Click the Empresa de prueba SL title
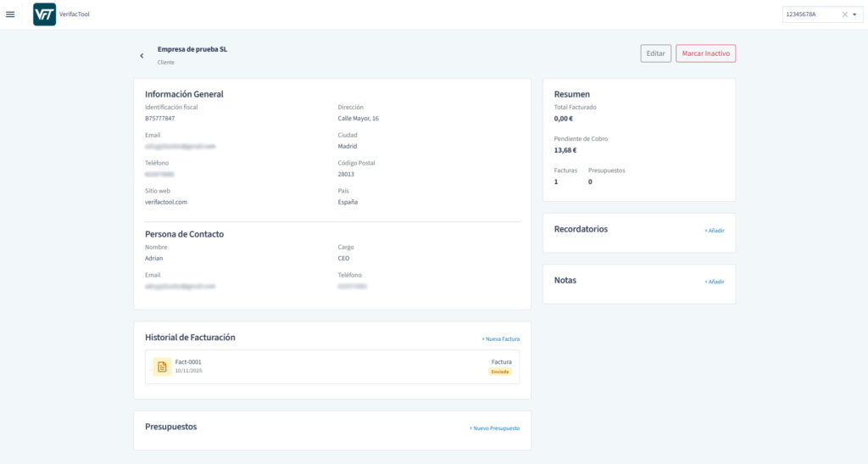The height and width of the screenshot is (464, 868). (192, 49)
